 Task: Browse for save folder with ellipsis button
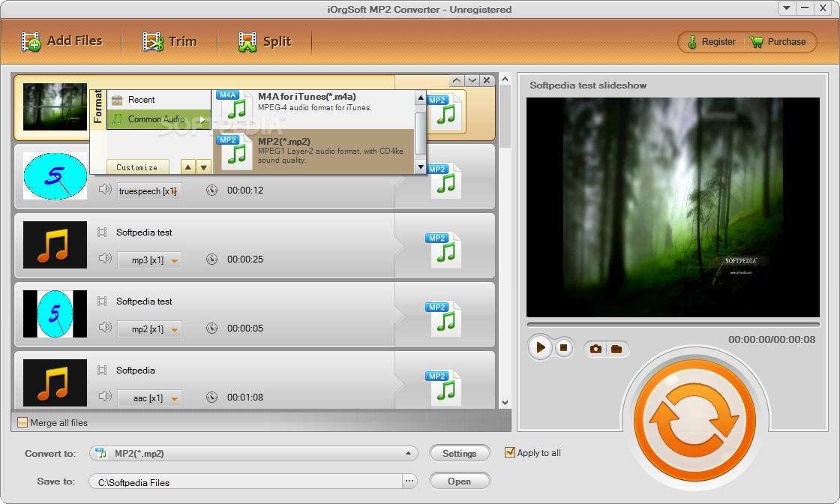coord(409,481)
